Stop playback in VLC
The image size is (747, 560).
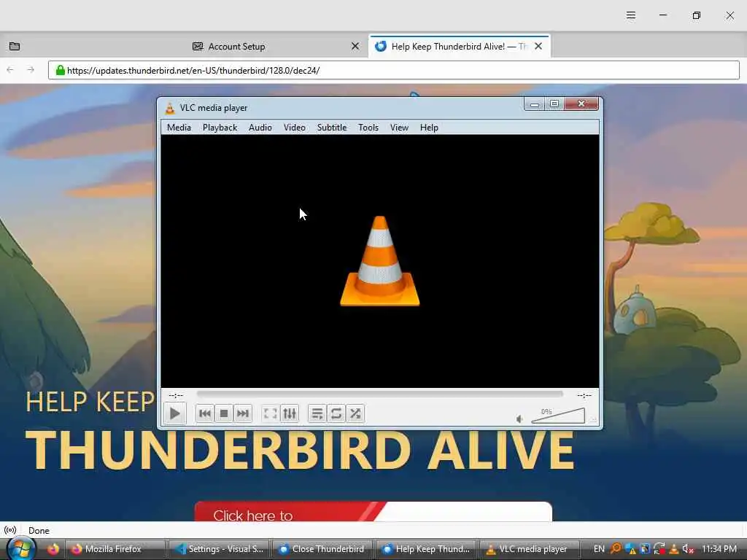[224, 414]
